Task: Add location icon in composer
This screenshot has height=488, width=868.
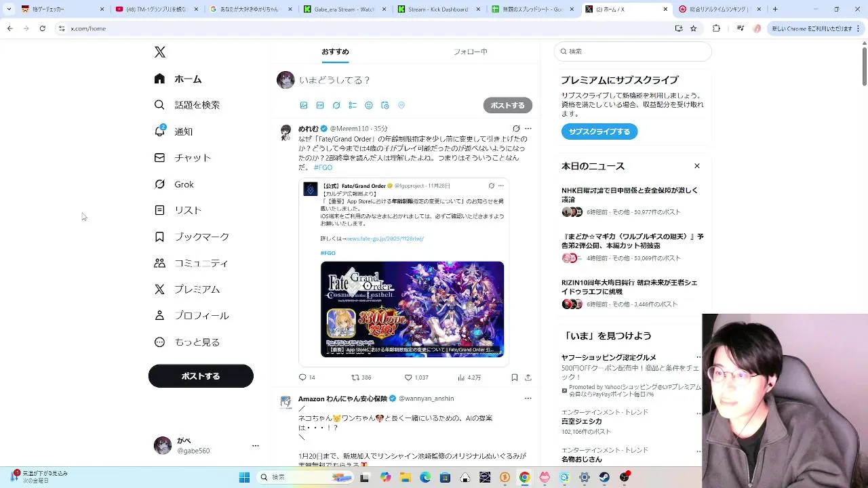Action: (x=401, y=106)
